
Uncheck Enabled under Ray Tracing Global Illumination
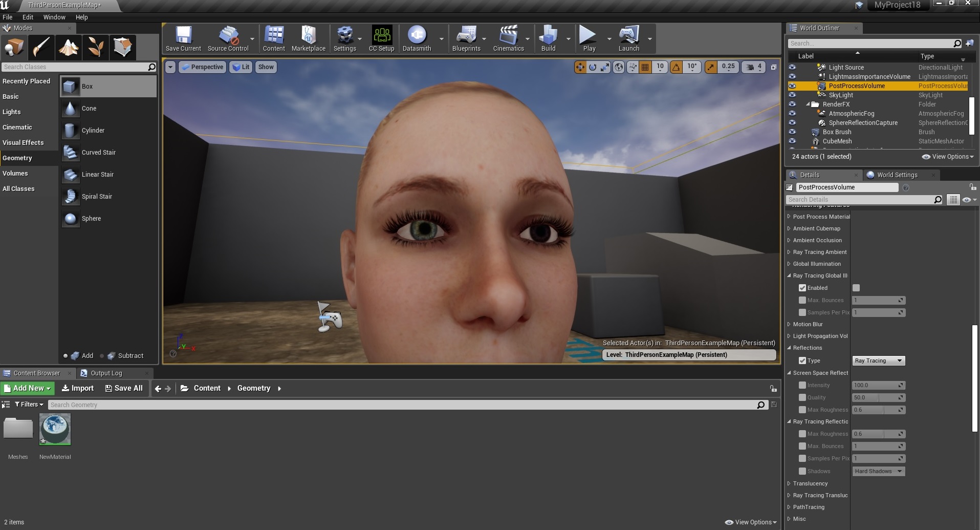tap(802, 288)
